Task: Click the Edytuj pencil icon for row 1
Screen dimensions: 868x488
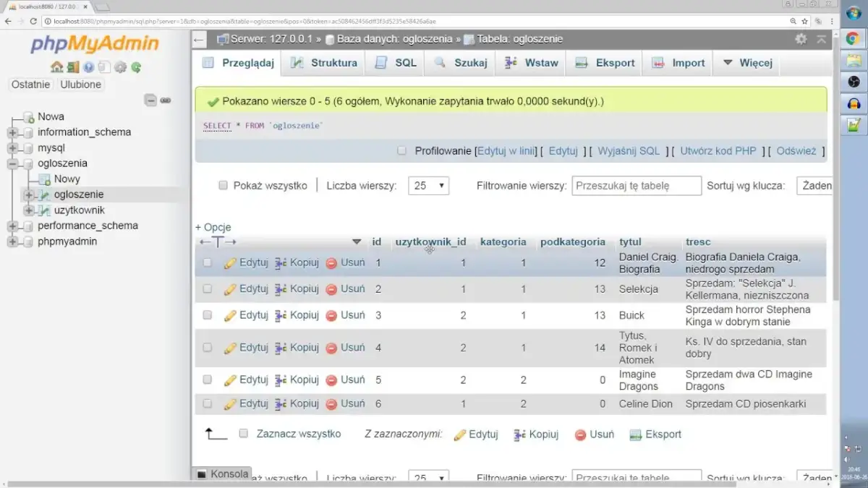Action: 230,262
